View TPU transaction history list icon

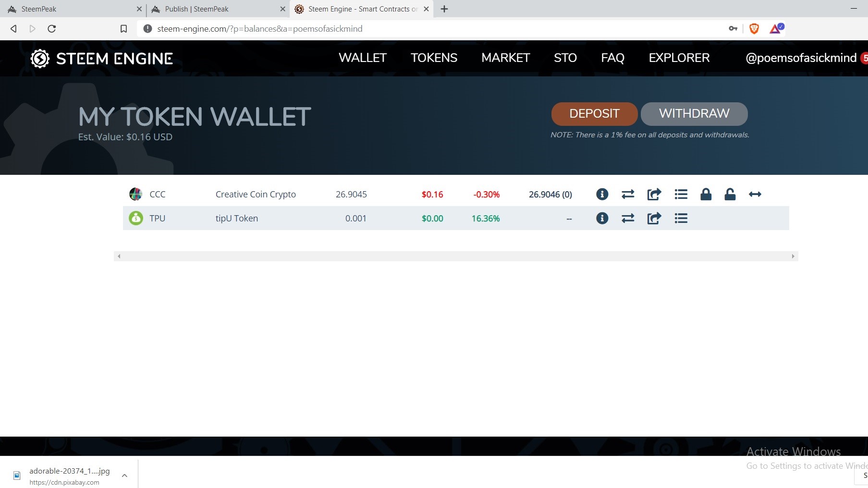coord(681,218)
